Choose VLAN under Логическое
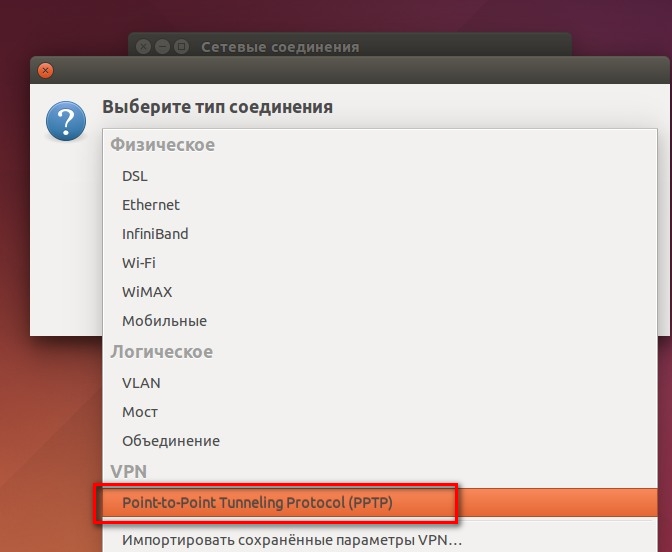Image resolution: width=672 pixels, height=552 pixels. tap(380, 383)
